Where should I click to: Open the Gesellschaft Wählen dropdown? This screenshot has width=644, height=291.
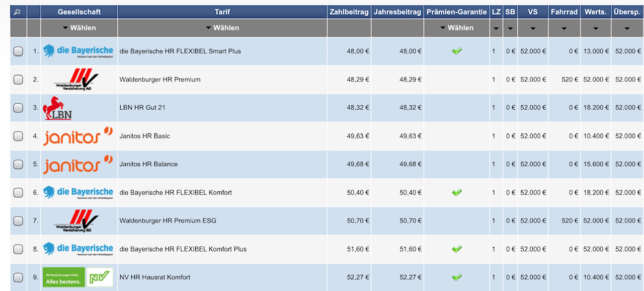[x=79, y=28]
